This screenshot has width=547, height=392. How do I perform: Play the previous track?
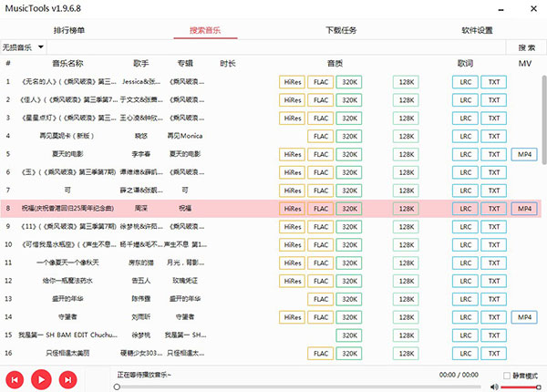(15, 377)
